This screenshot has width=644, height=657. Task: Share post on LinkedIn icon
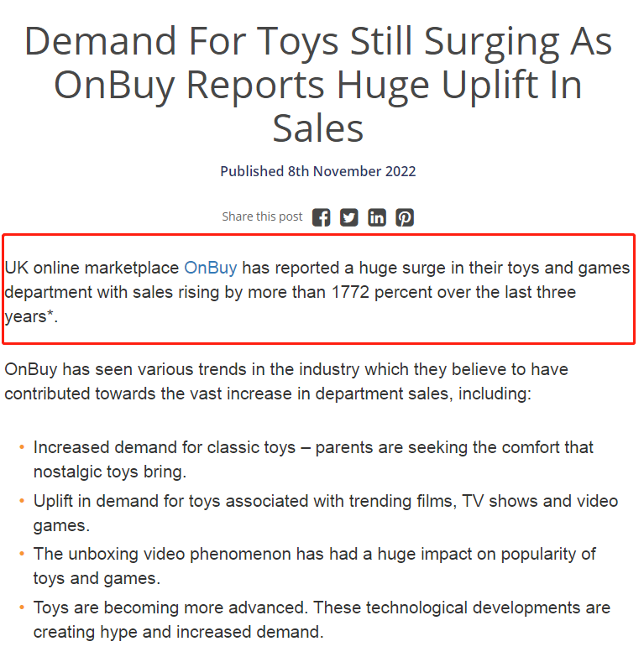pyautogui.click(x=377, y=217)
